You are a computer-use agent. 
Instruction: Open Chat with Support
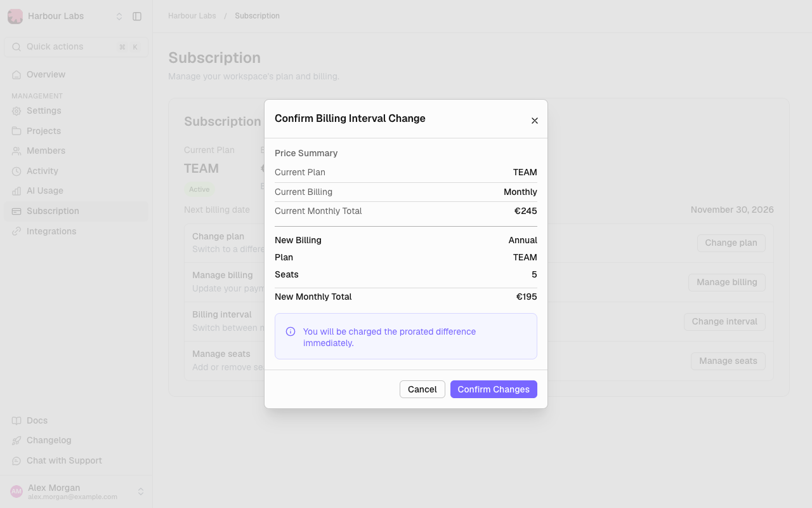pyautogui.click(x=76, y=460)
